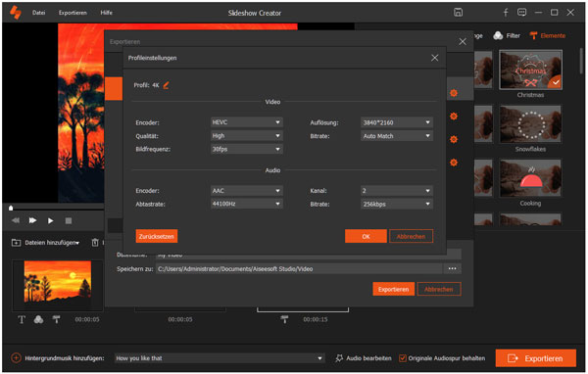The image size is (588, 374).
Task: Open the Bildfrequenz 30fps dropdown
Action: click(x=246, y=149)
